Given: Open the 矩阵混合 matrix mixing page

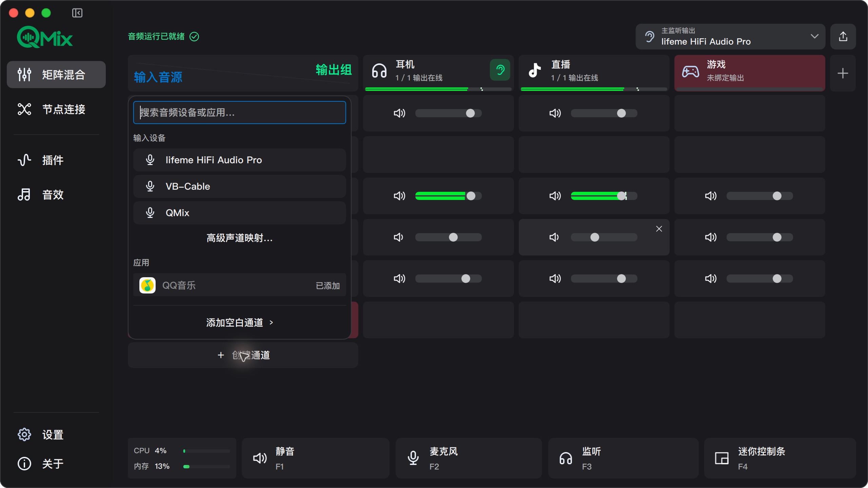Looking at the screenshot, I should point(56,75).
